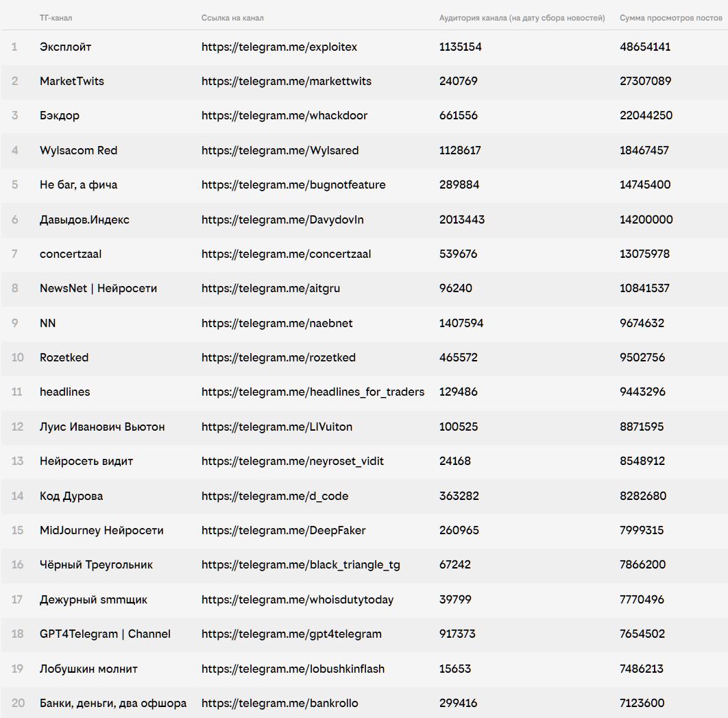728x718 pixels.
Task: Open the bugnotfeature Telegram link
Action: click(x=293, y=185)
